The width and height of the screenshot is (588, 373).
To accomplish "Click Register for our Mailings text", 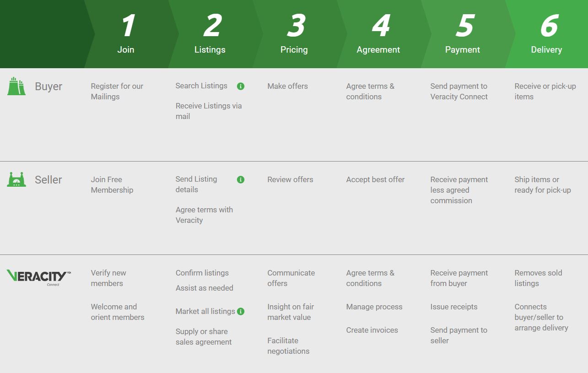I will coord(117,92).
